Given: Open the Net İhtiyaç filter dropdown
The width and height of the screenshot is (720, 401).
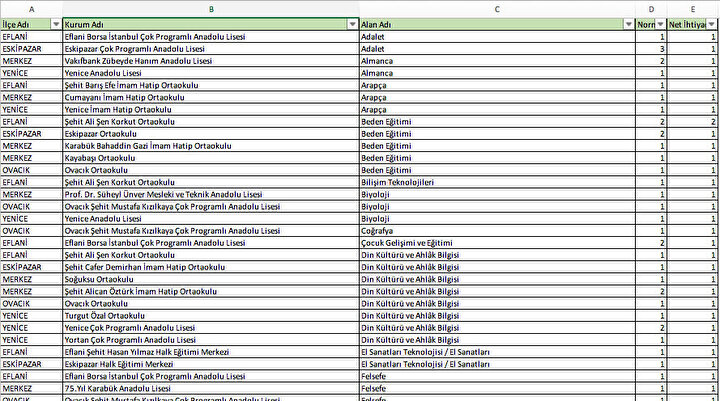Looking at the screenshot, I should (712, 23).
